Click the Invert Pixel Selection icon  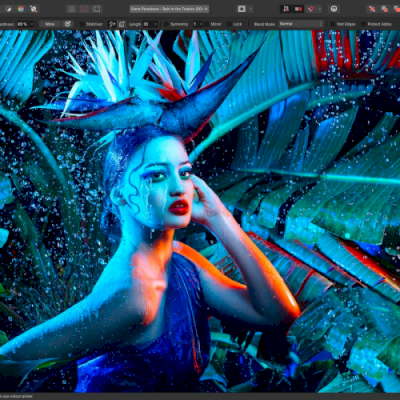tap(97, 9)
